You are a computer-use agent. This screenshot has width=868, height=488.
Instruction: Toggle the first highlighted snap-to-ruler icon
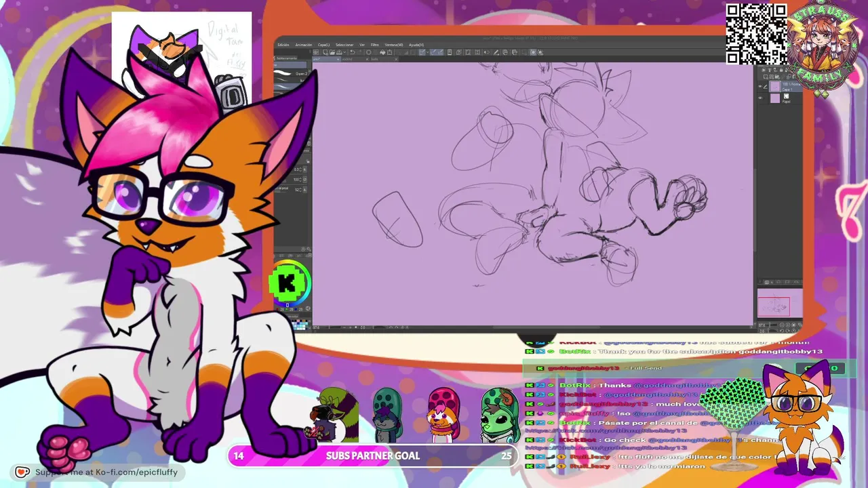(422, 52)
